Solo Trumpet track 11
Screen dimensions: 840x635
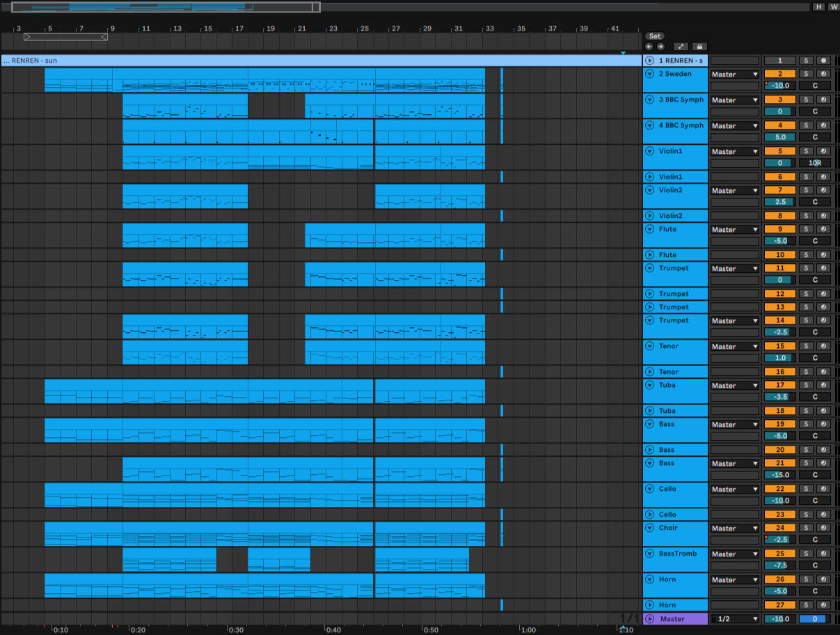[806, 268]
